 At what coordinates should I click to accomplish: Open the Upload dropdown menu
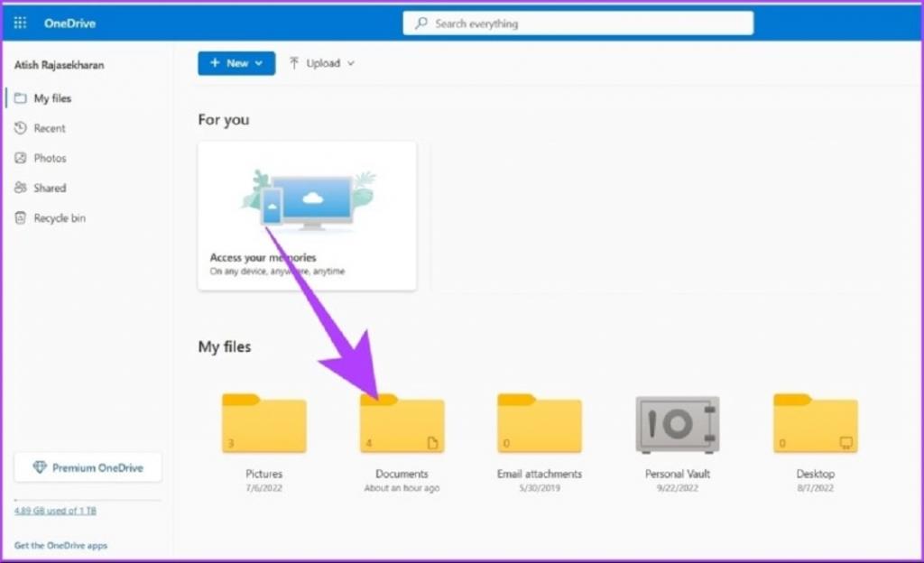(x=322, y=63)
